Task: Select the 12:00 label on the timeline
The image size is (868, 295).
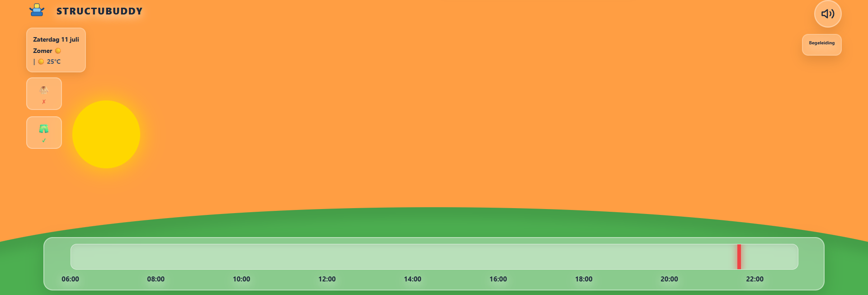Action: click(327, 279)
